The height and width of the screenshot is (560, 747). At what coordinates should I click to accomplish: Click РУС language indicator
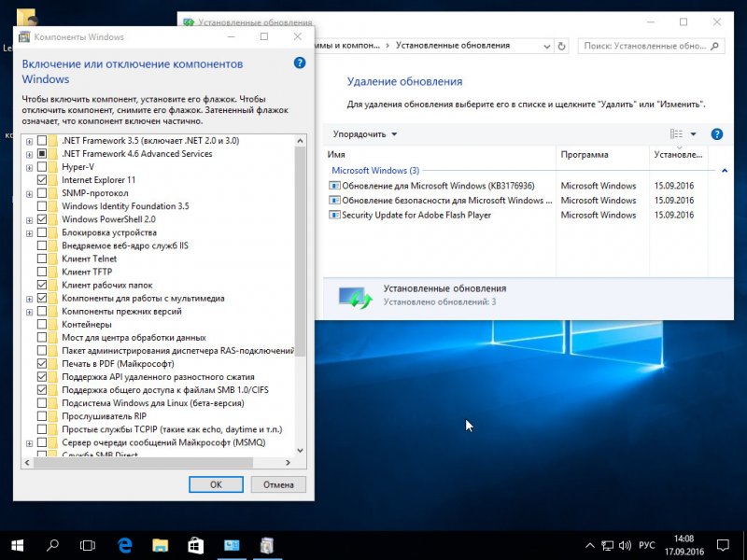646,545
